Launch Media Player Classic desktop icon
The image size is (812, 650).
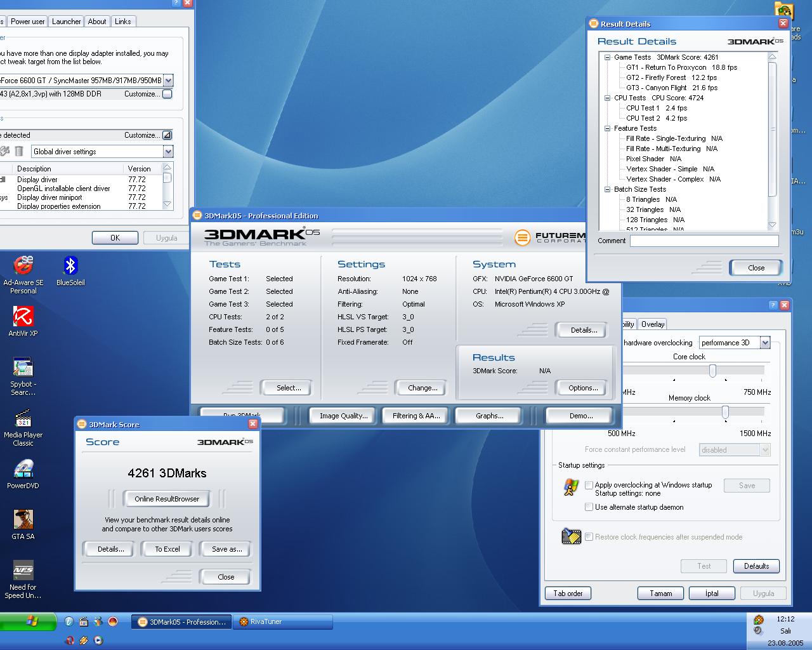click(x=23, y=427)
